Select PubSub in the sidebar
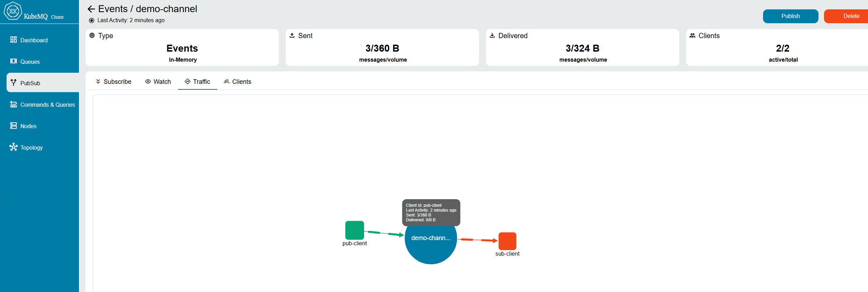 [30, 83]
